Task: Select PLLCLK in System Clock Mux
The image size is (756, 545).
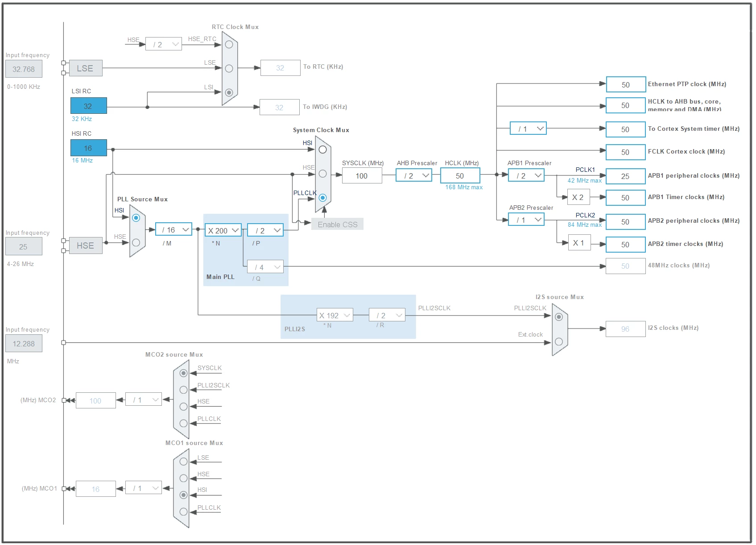Action: (322, 197)
